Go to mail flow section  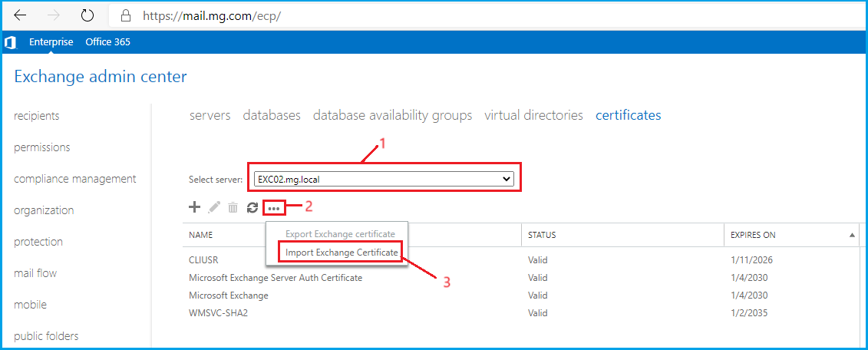point(35,273)
